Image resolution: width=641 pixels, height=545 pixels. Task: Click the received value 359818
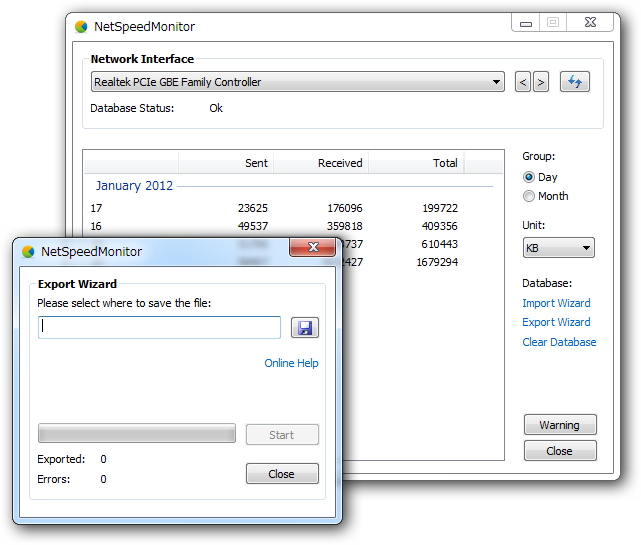345,226
